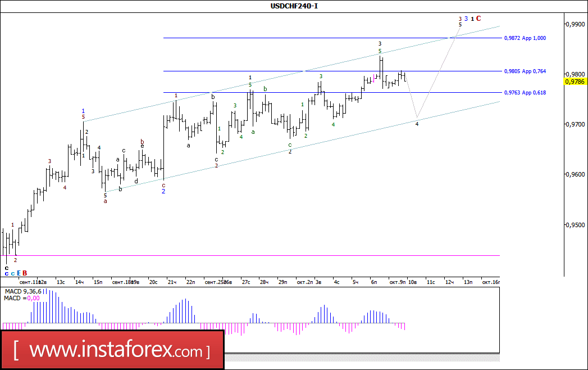Click the 0,9500 price axis label
588x370 pixels.
tap(575, 225)
